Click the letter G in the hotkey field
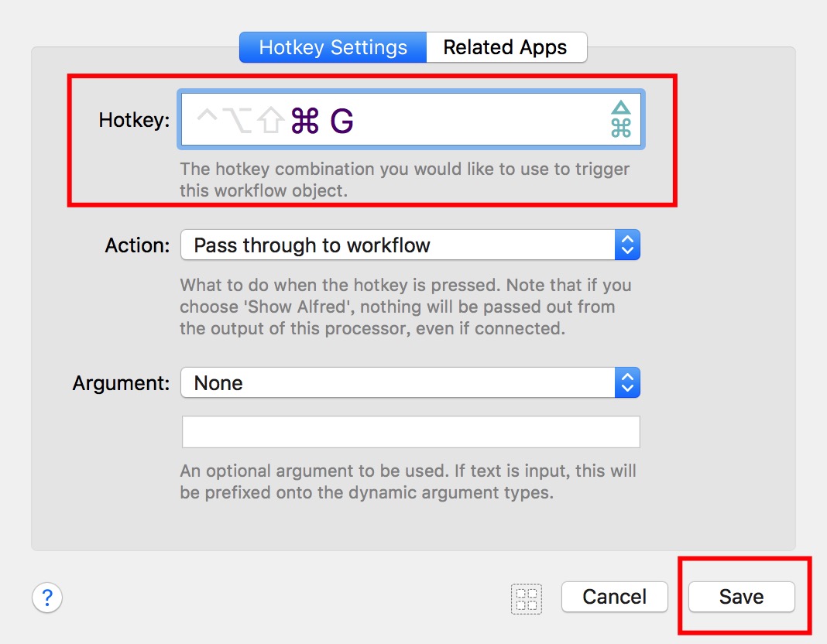 click(341, 121)
